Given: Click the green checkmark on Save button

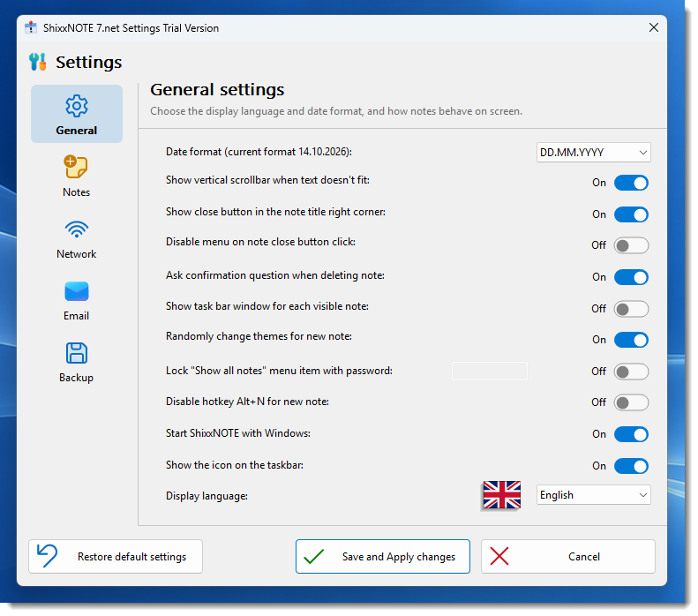Looking at the screenshot, I should pyautogui.click(x=314, y=556).
